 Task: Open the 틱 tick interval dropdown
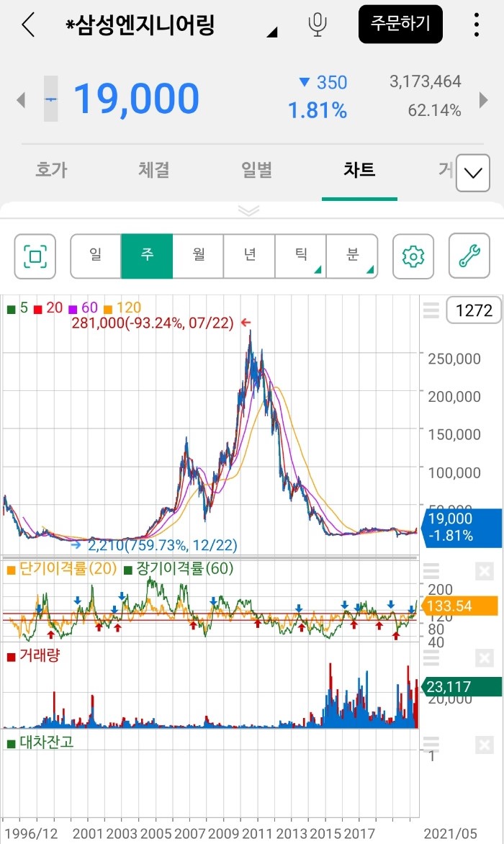[x=301, y=256]
